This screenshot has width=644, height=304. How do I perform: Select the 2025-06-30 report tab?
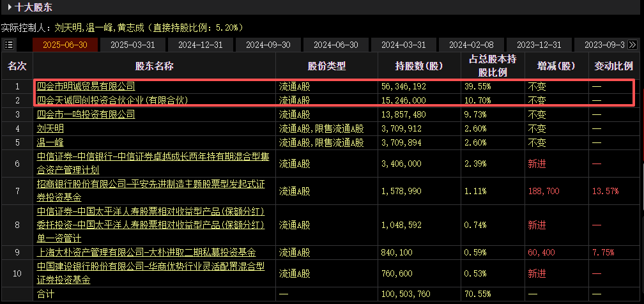pyautogui.click(x=65, y=45)
